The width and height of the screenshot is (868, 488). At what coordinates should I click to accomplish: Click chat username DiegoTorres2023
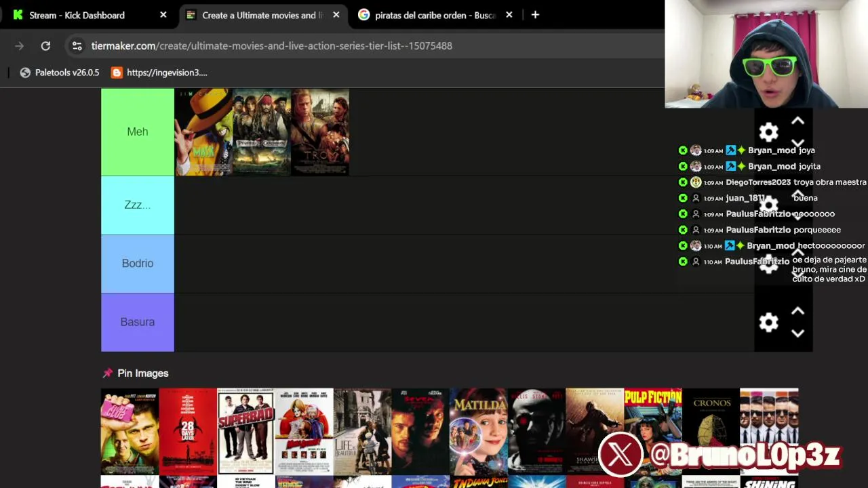[758, 182]
